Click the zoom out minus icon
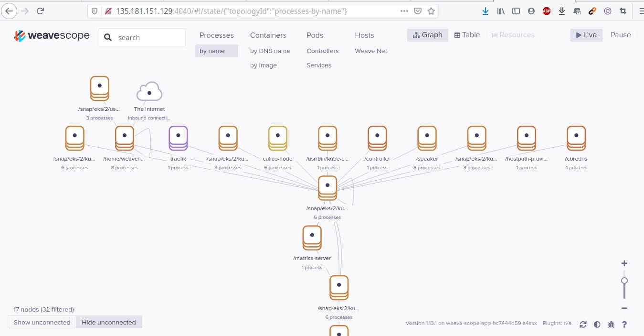Image resolution: width=644 pixels, height=336 pixels. coord(624,308)
